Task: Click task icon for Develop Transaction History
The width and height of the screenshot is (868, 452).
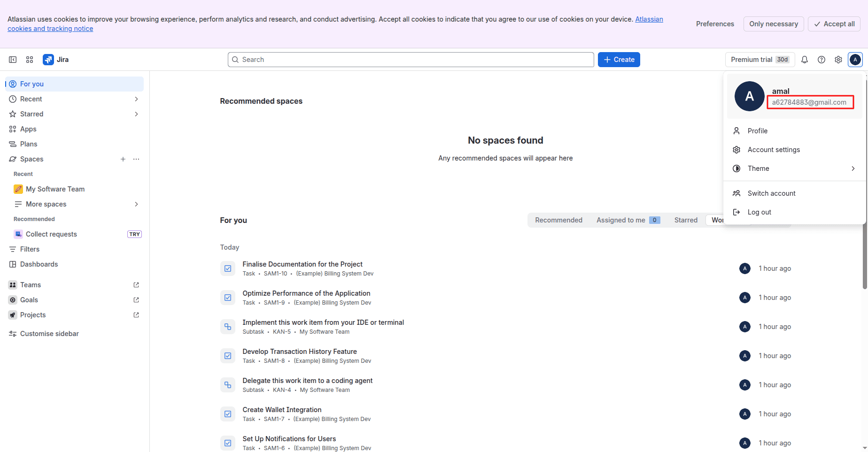Action: [228, 356]
